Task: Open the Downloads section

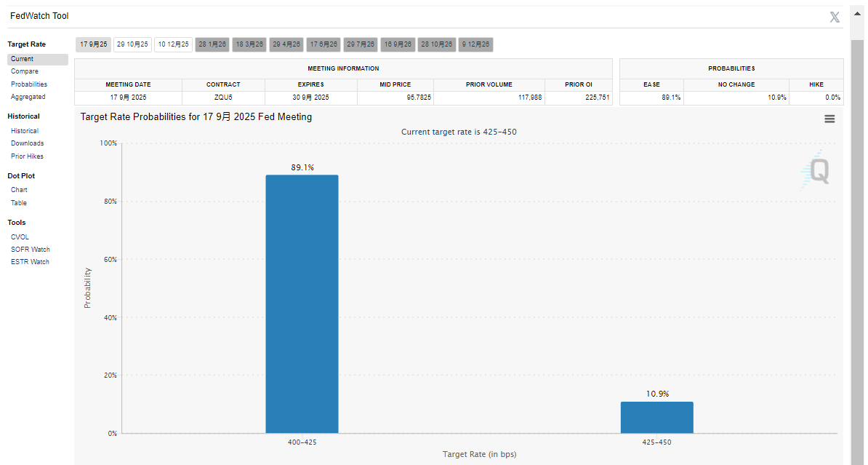Action: click(27, 143)
